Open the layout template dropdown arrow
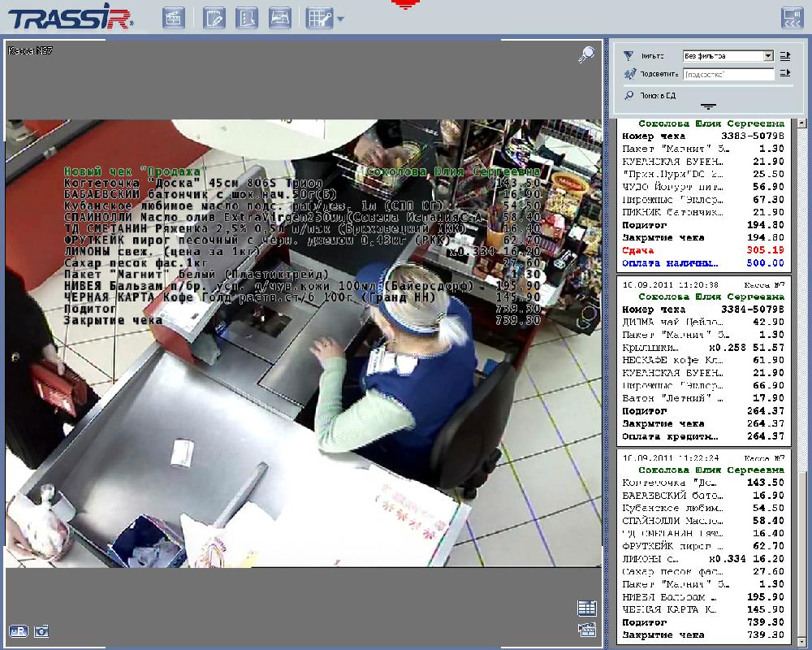Screen dimensions: 812x650 click(340, 19)
